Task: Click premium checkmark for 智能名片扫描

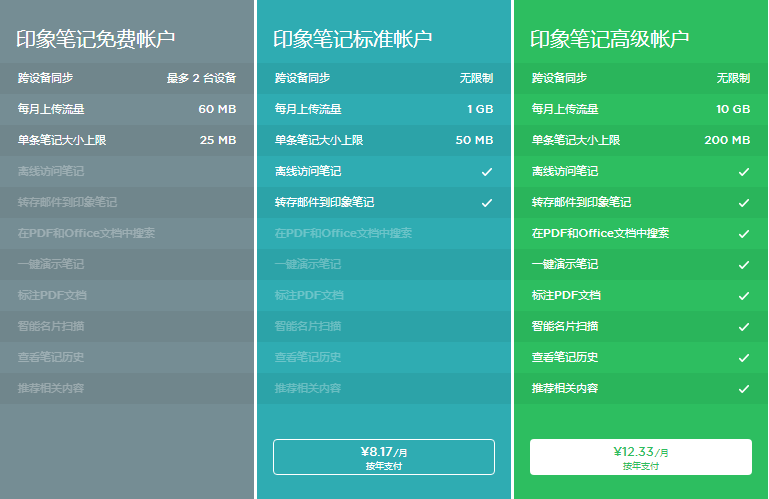Action: point(743,327)
